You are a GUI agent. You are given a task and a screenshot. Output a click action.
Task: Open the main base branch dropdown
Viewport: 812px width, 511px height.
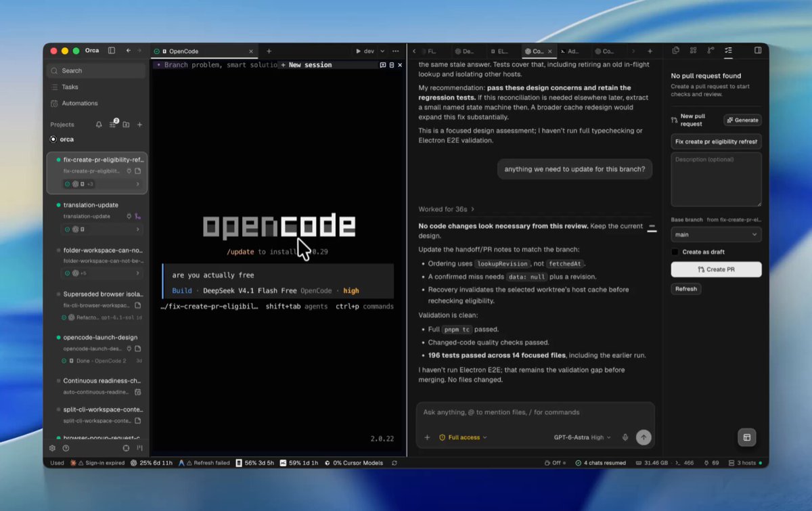(x=716, y=234)
